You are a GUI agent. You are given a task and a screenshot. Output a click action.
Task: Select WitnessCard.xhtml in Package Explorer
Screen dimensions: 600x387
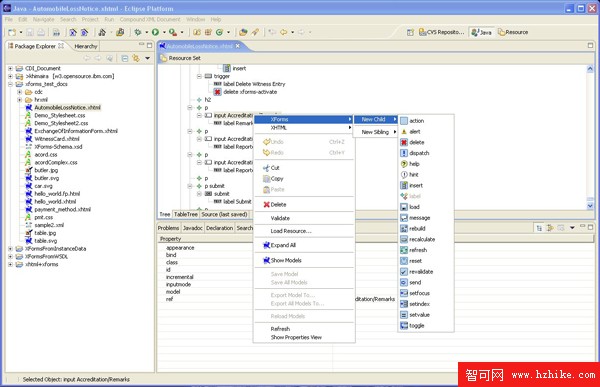[x=57, y=139]
